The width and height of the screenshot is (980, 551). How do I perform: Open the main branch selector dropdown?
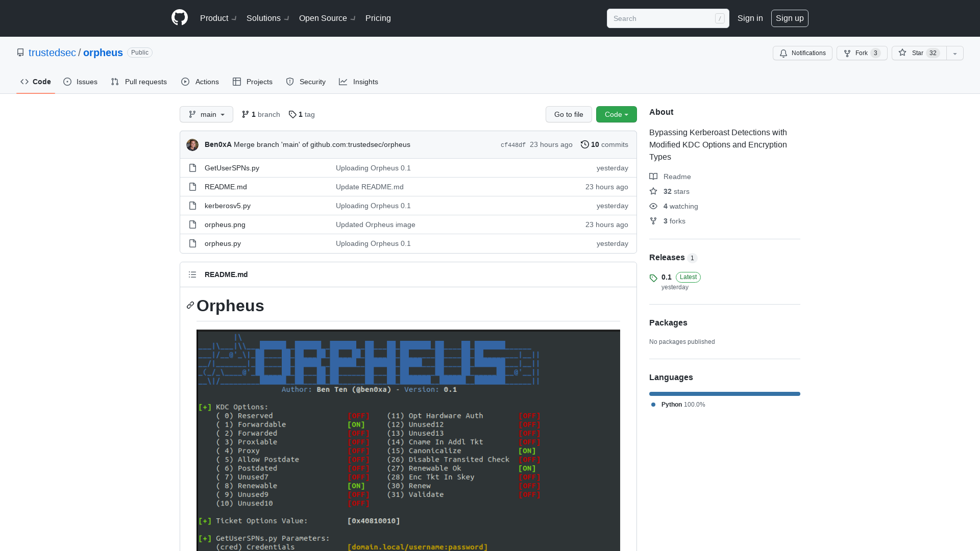coord(206,114)
